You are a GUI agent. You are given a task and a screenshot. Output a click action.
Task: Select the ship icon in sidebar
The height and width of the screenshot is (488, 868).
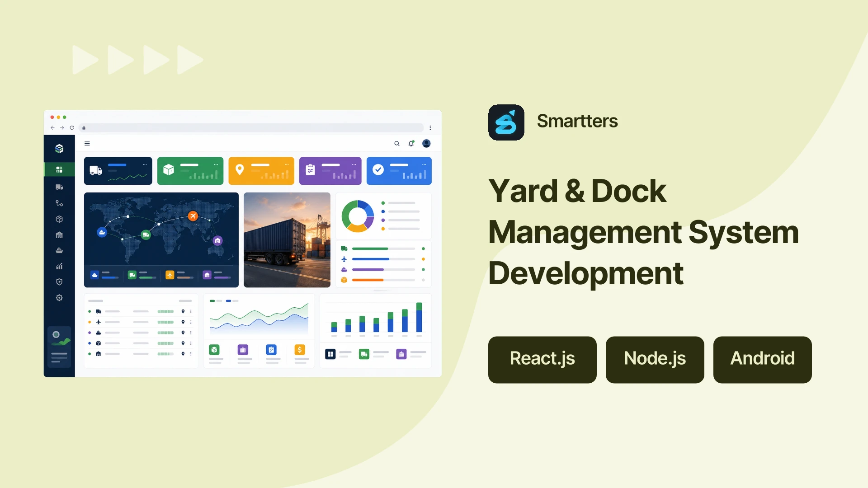click(59, 250)
